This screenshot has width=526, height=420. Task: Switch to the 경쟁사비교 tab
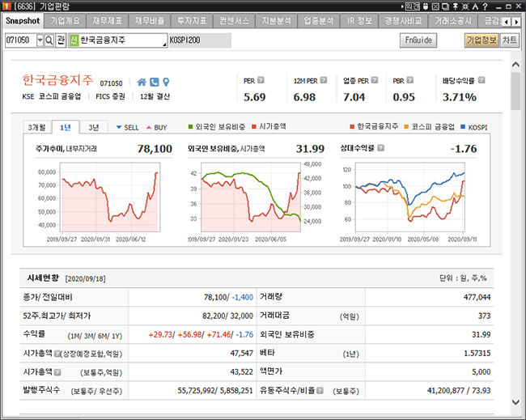coord(403,21)
